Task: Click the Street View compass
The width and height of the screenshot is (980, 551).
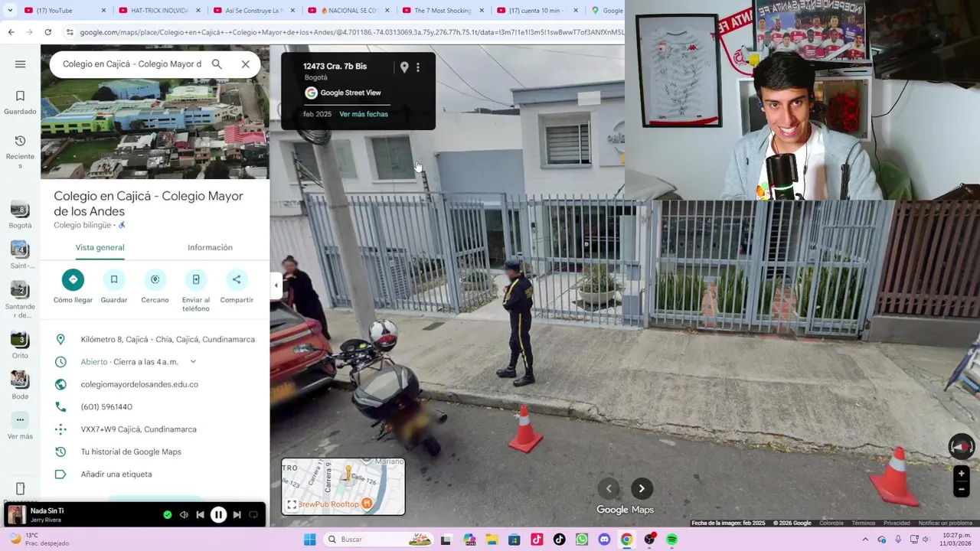Action: (962, 446)
